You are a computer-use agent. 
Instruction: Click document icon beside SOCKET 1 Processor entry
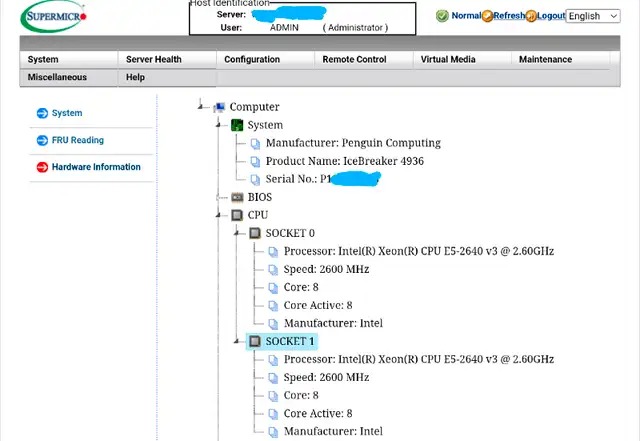[x=273, y=360]
